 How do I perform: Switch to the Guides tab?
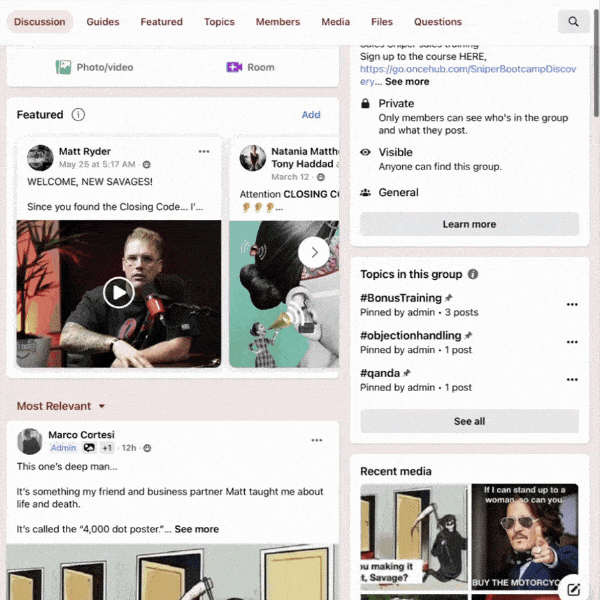pos(102,22)
